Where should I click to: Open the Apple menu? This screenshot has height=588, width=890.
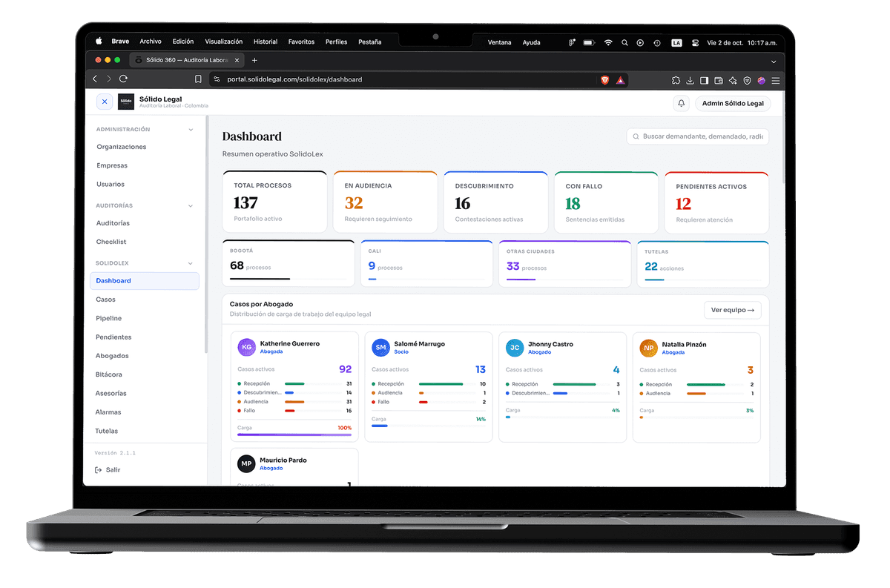98,42
